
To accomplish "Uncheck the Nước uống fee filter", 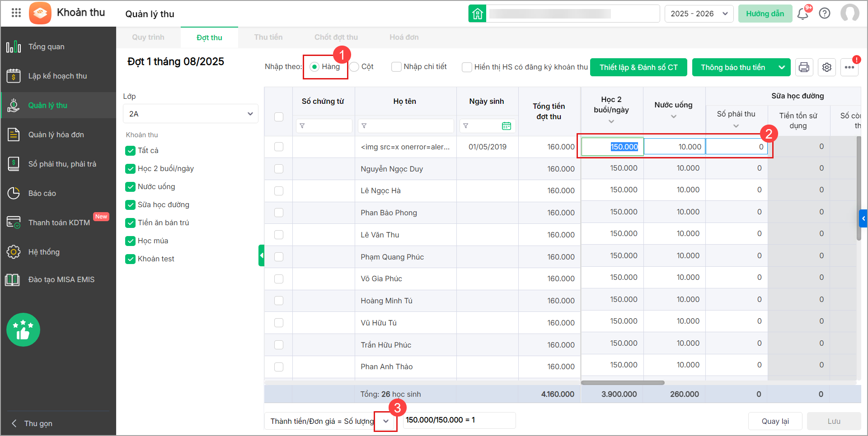I will click(x=130, y=187).
